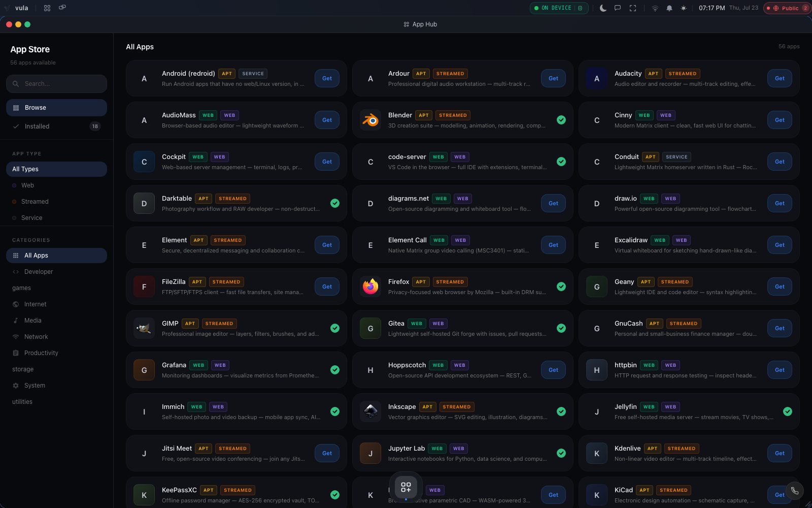The height and width of the screenshot is (508, 812).
Task: Open the Firefox app icon
Action: point(370,287)
